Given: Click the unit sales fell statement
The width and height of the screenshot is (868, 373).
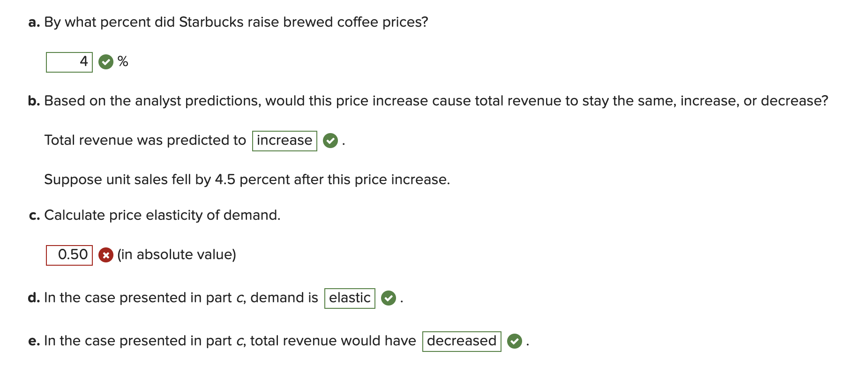Looking at the screenshot, I should point(246,179).
